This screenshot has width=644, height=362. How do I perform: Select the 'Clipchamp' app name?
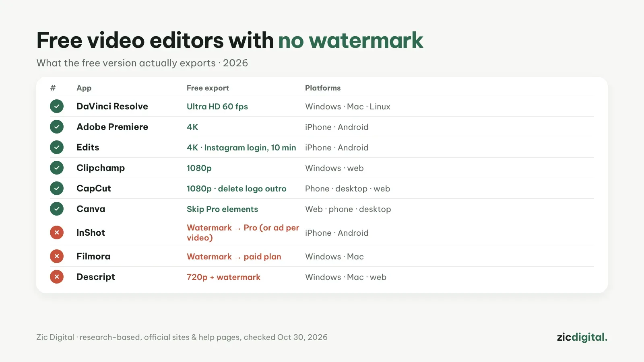click(101, 168)
